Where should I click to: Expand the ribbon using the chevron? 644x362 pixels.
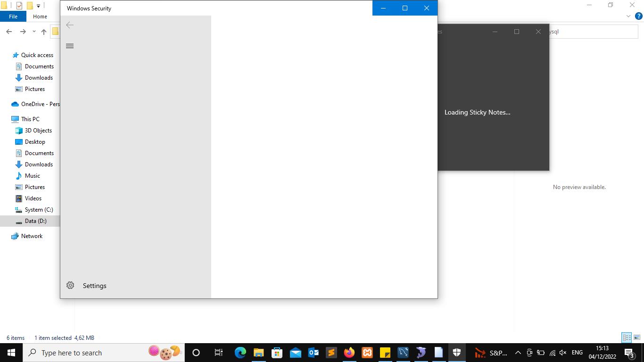click(x=628, y=16)
